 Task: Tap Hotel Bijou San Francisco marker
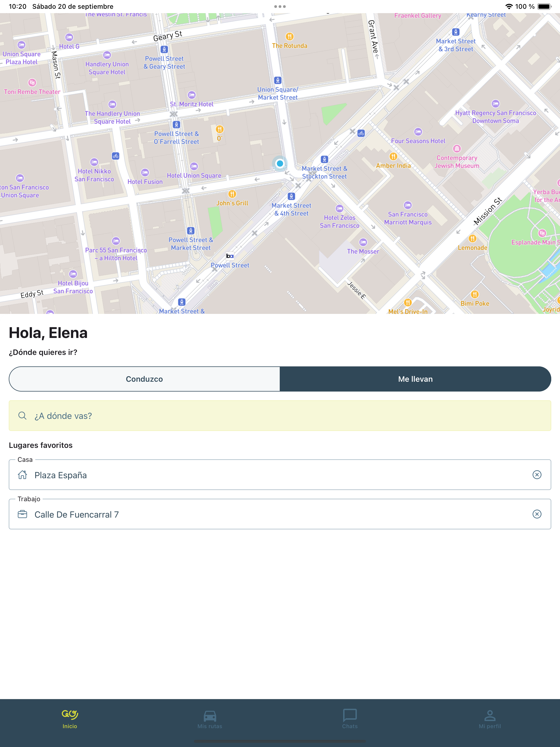pos(73,274)
